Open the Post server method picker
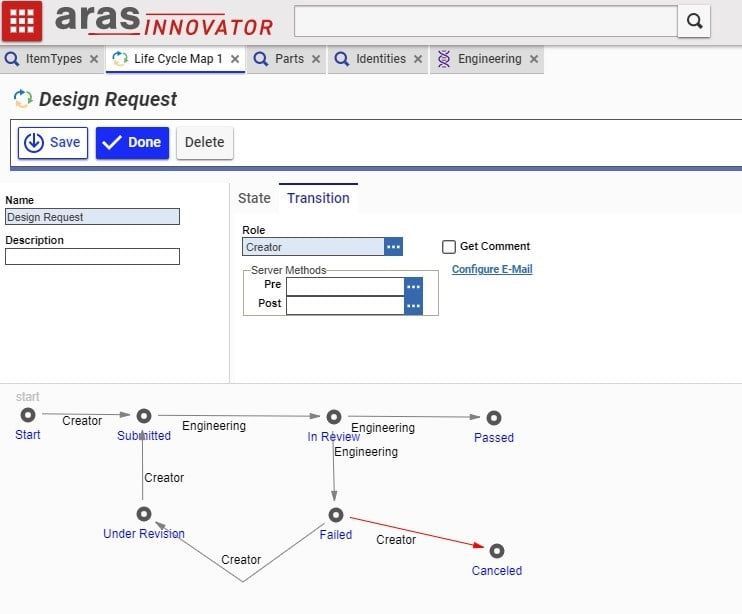The width and height of the screenshot is (742, 614). 413,305
